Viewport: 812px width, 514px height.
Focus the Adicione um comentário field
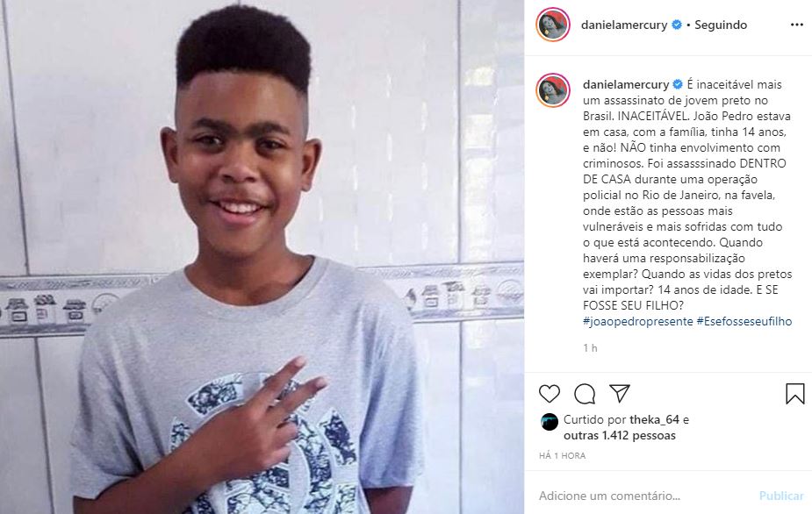click(x=644, y=496)
